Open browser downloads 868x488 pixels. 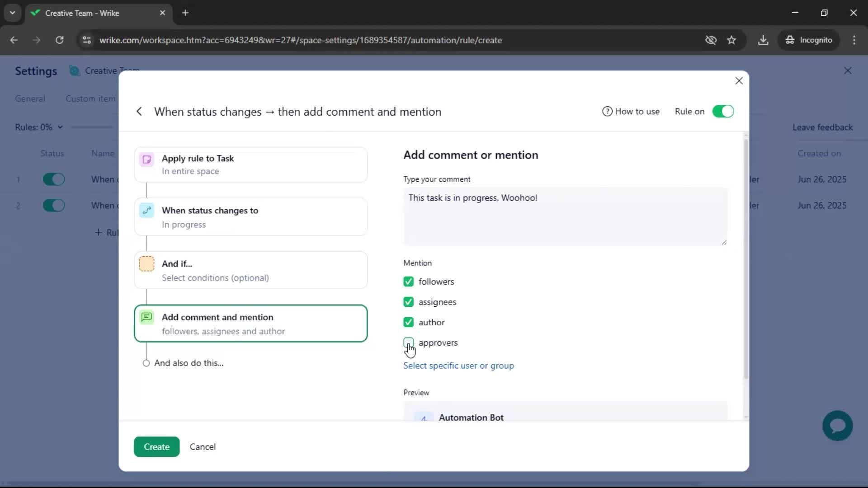click(x=763, y=40)
